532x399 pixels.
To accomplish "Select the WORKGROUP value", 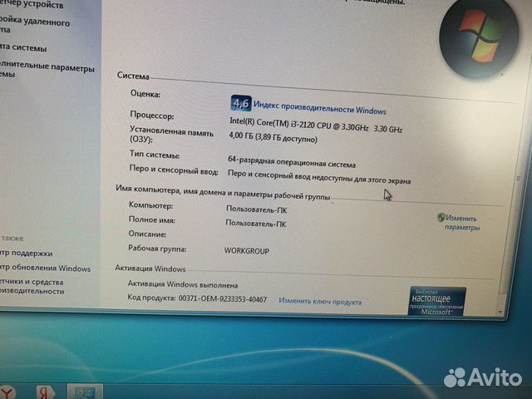I will pos(247,251).
